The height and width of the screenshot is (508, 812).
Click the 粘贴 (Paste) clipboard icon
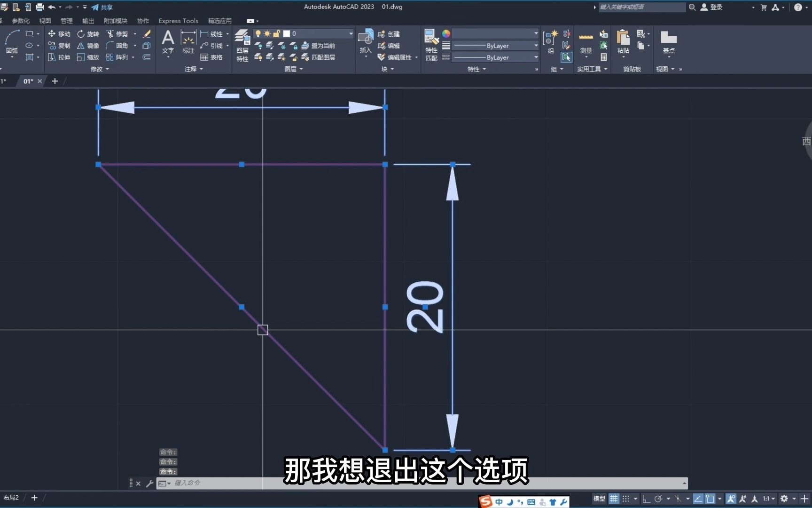pyautogui.click(x=623, y=41)
